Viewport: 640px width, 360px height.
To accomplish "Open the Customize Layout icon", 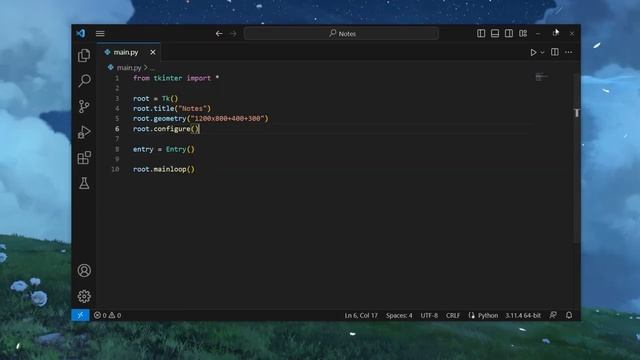I will 523,33.
